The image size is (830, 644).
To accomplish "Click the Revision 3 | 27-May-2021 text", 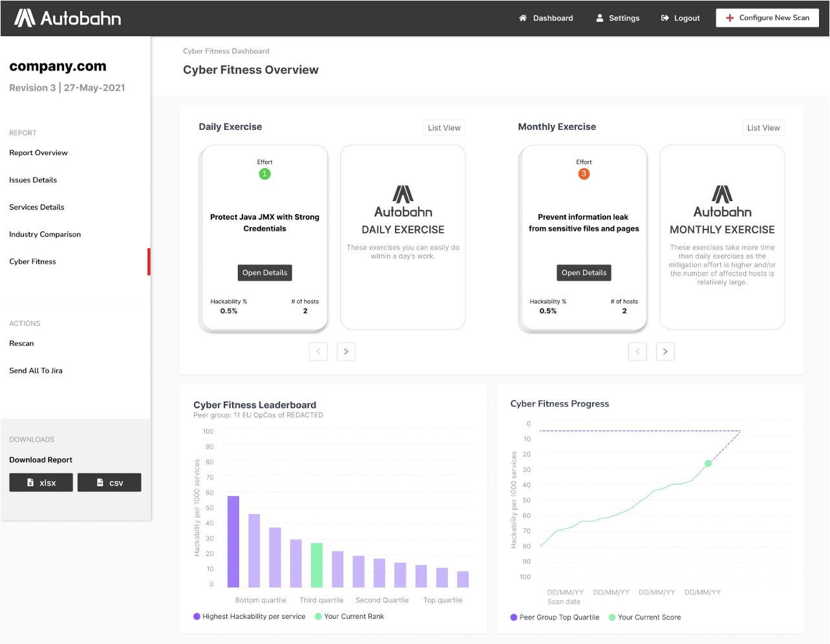I will [67, 88].
